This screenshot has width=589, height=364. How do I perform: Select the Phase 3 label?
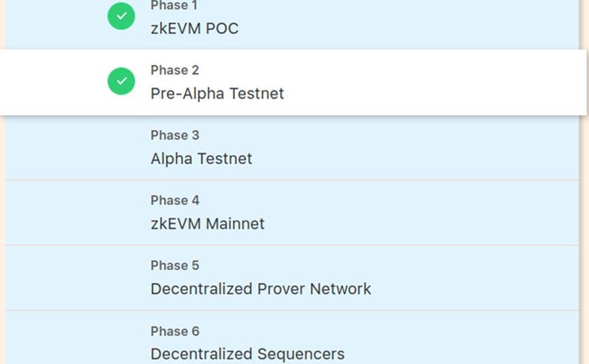click(174, 135)
